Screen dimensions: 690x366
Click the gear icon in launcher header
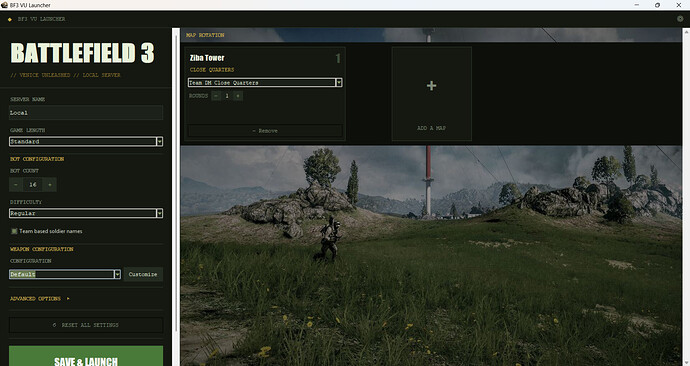click(680, 19)
